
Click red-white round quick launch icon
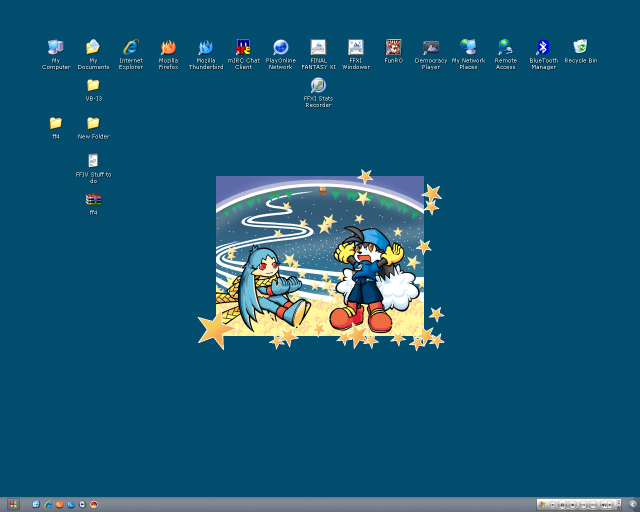click(x=94, y=504)
